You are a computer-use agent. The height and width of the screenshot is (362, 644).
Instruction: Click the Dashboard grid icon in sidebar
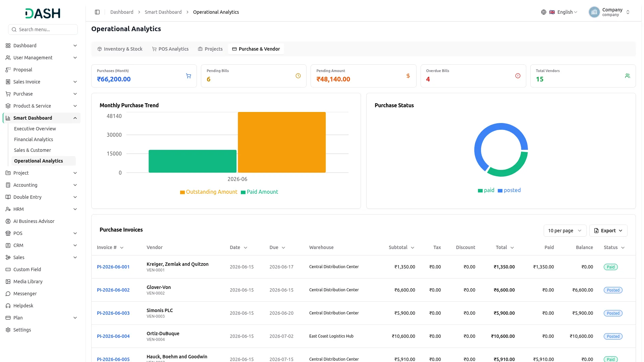[8, 46]
